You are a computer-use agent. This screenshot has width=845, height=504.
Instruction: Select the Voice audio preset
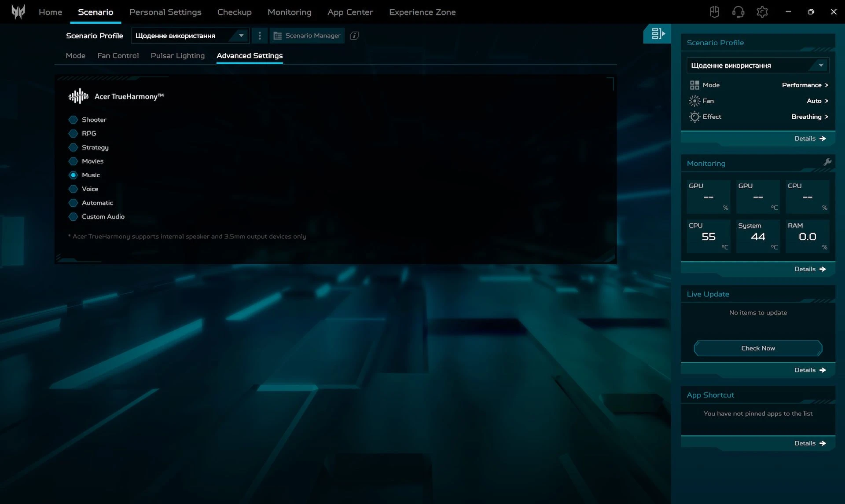(84, 189)
